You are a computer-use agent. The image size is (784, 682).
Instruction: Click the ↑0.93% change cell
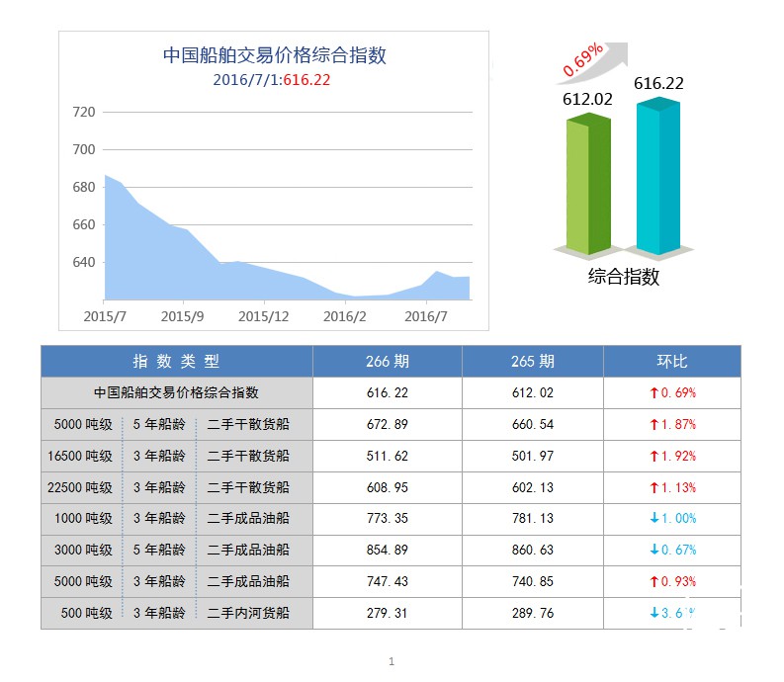[672, 581]
